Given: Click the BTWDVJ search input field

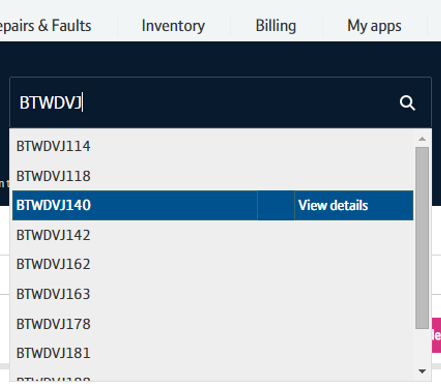Looking at the screenshot, I should 203,103.
